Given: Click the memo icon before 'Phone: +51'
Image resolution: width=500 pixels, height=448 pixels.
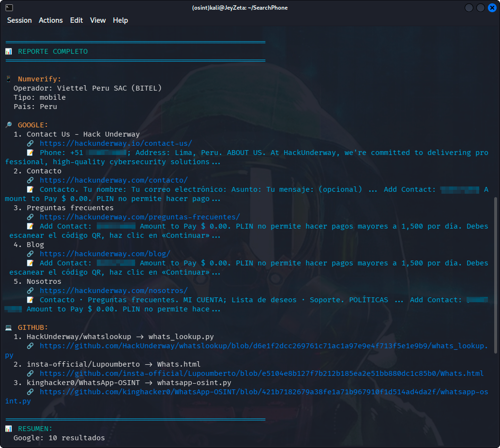Looking at the screenshot, I should [30, 153].
